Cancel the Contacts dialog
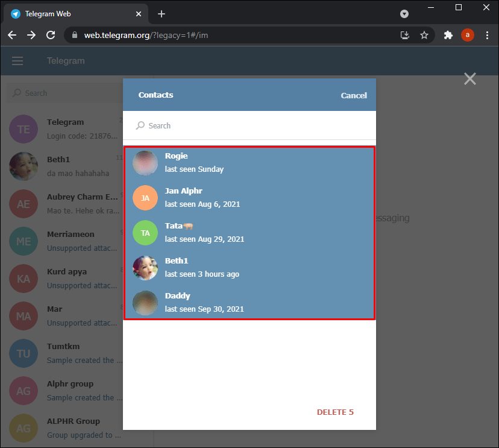 coord(354,95)
